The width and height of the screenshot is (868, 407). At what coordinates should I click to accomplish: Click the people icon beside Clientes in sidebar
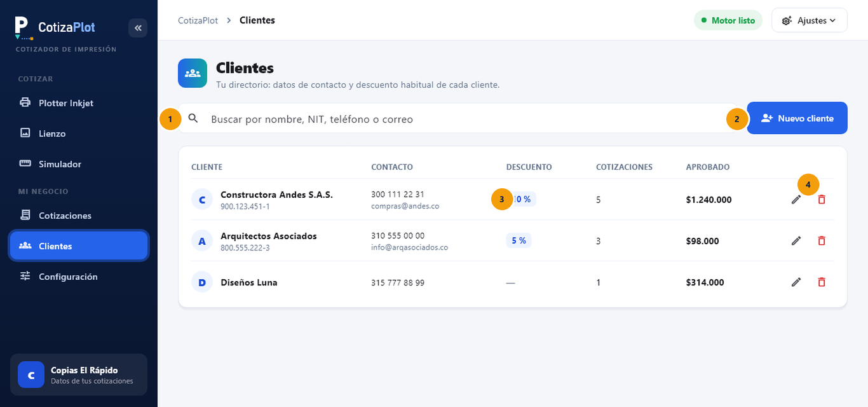pos(25,245)
